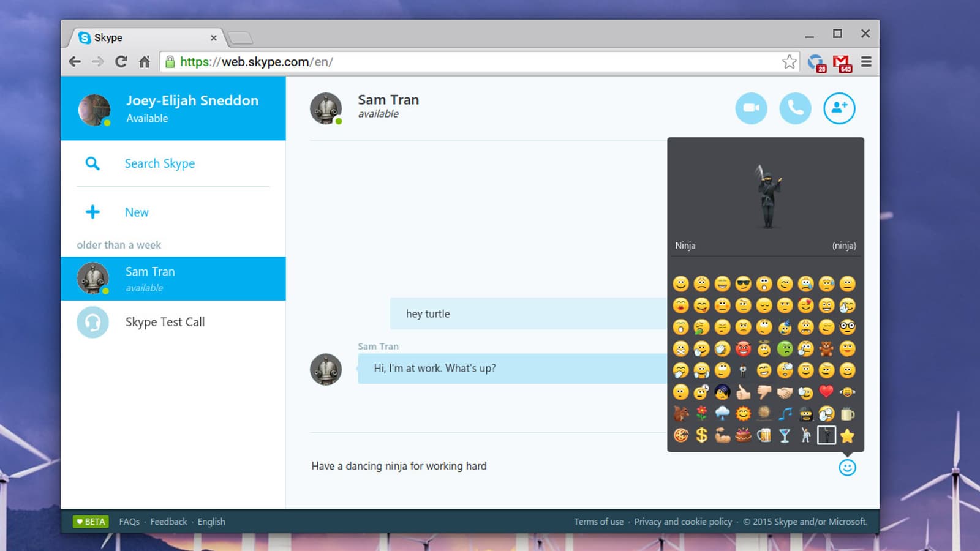
Task: Insert the gold star emoticon
Action: click(x=847, y=435)
